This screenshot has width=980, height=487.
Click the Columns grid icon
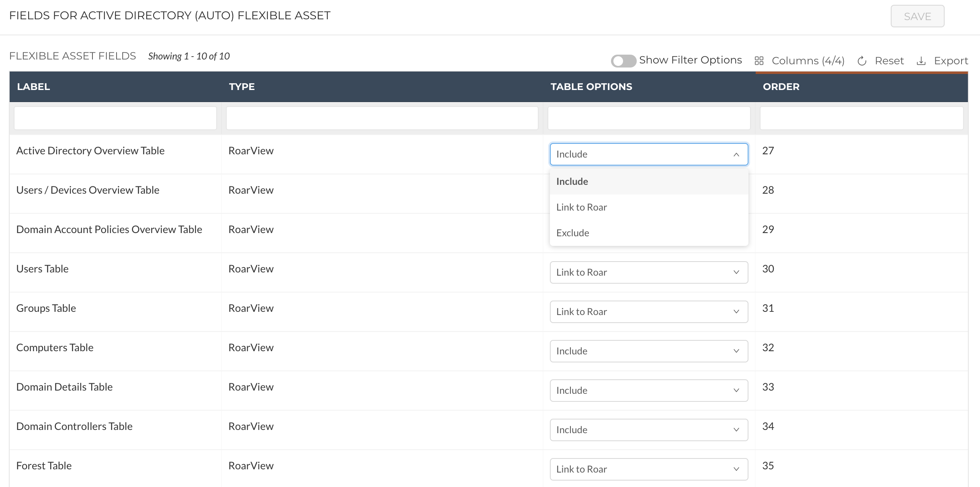coord(759,61)
